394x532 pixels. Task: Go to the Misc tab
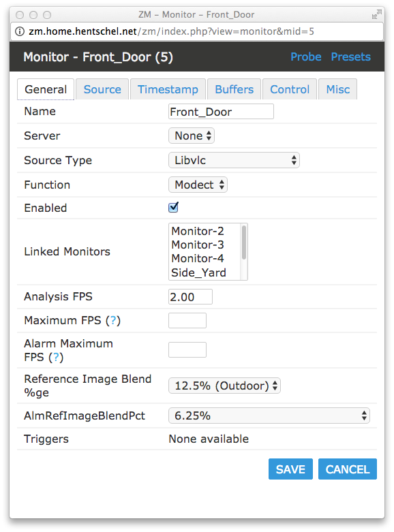(x=337, y=89)
